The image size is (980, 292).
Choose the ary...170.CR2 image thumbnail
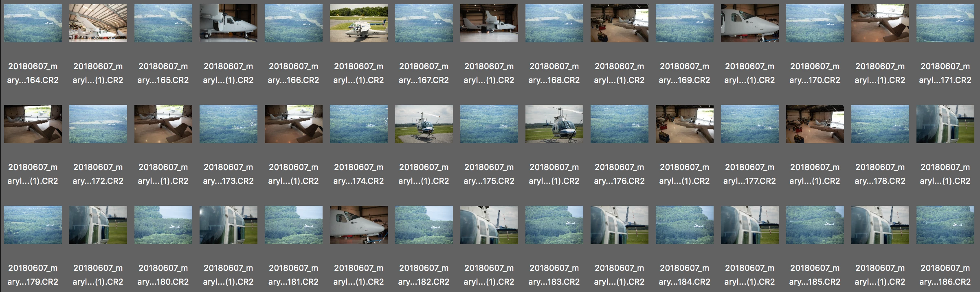815,23
